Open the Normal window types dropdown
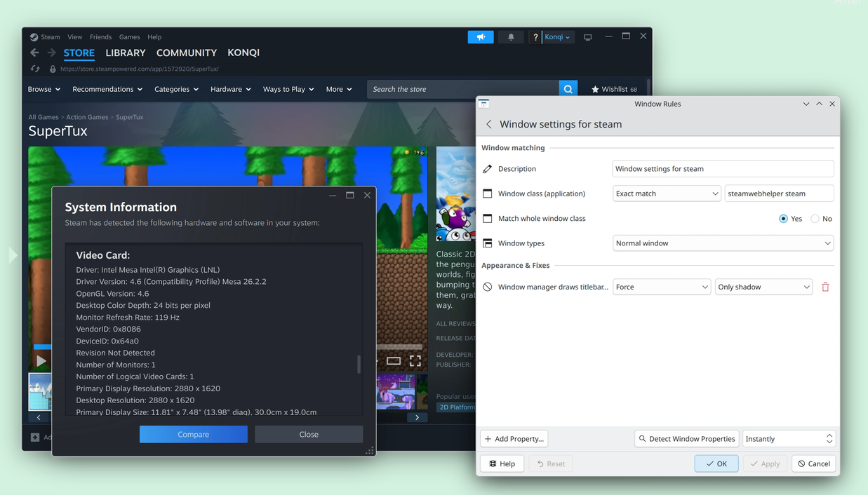This screenshot has height=495, width=868. click(x=723, y=243)
